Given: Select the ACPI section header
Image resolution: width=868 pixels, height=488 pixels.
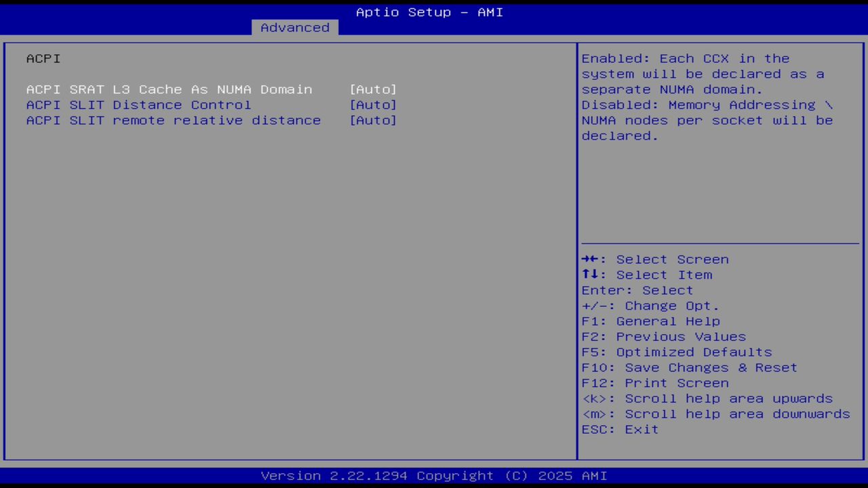Looking at the screenshot, I should 43,58.
